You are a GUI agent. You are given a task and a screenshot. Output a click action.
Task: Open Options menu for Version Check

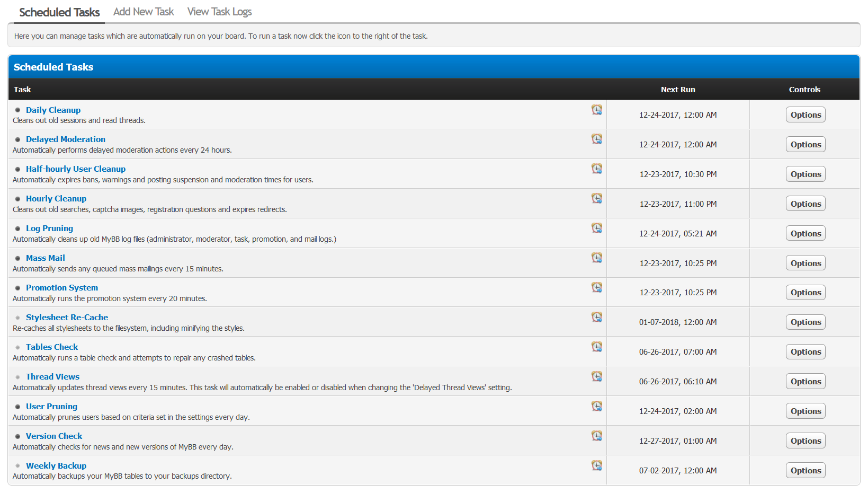click(x=806, y=441)
